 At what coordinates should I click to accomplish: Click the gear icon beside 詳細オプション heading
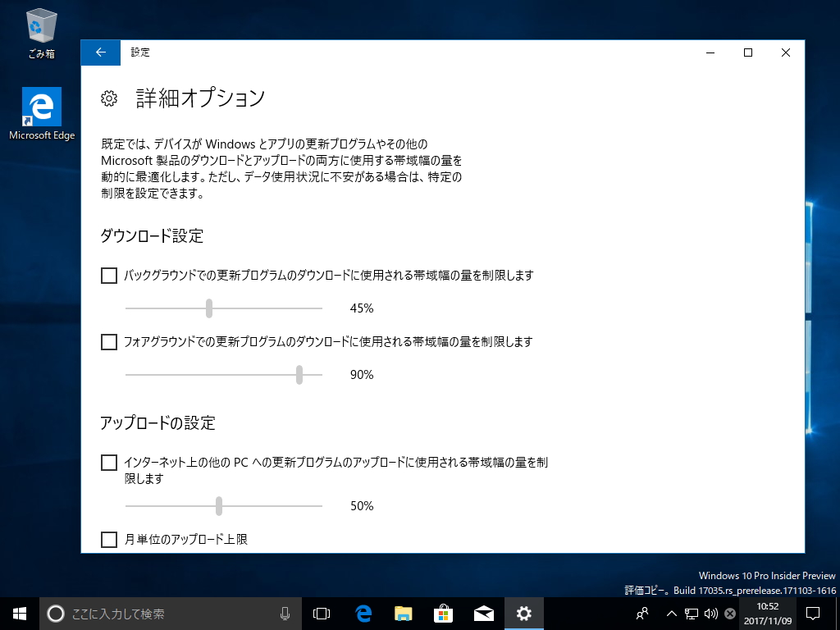pos(109,98)
